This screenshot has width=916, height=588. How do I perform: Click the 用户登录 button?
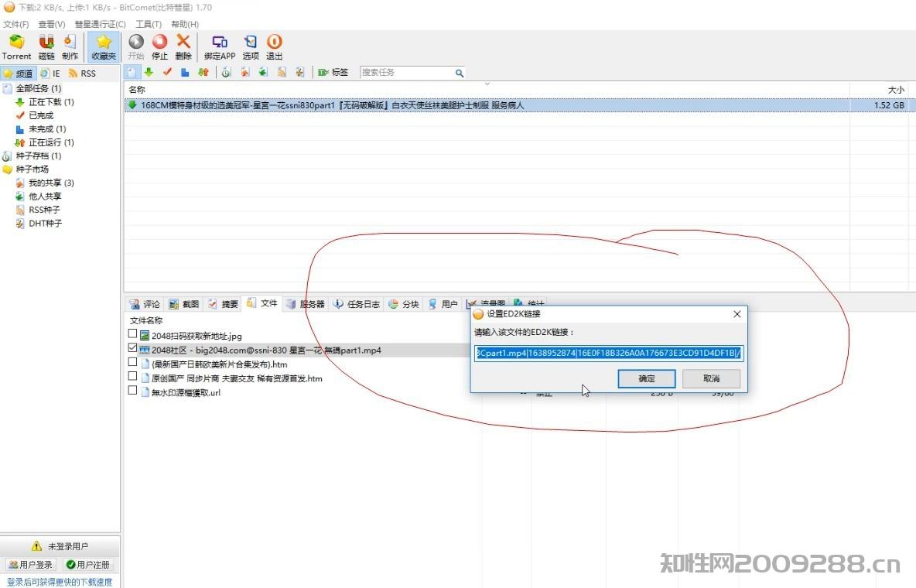click(x=31, y=565)
